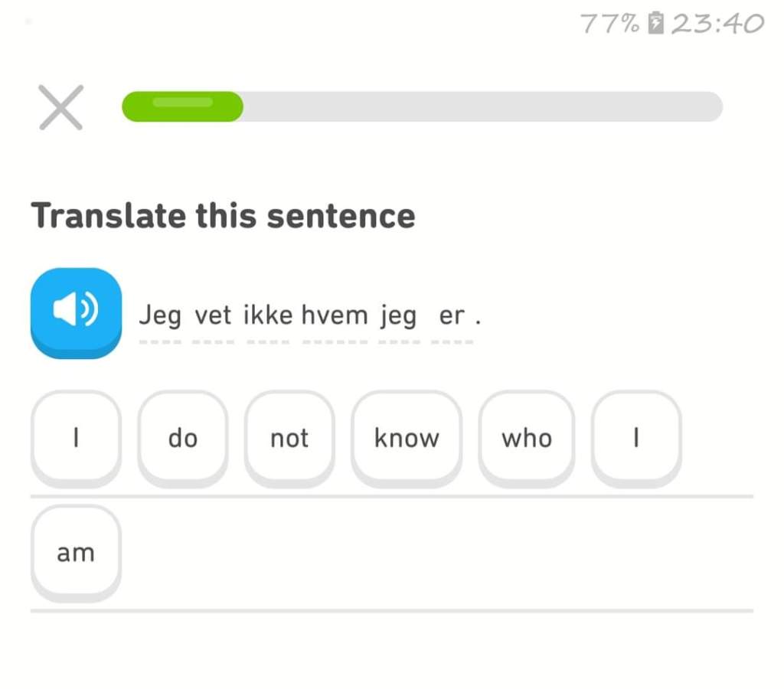Viewport: 784px width, 689px height.
Task: Choose the 'know' word tile
Action: coord(407,438)
